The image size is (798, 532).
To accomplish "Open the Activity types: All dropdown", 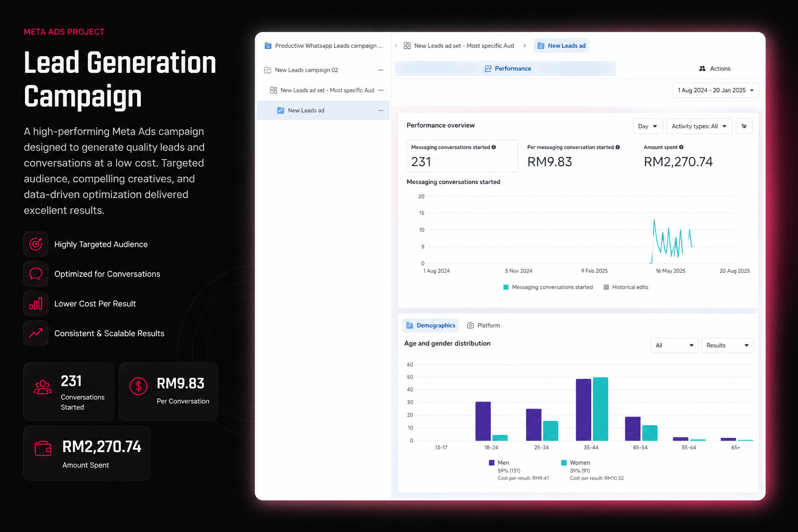I will 699,126.
